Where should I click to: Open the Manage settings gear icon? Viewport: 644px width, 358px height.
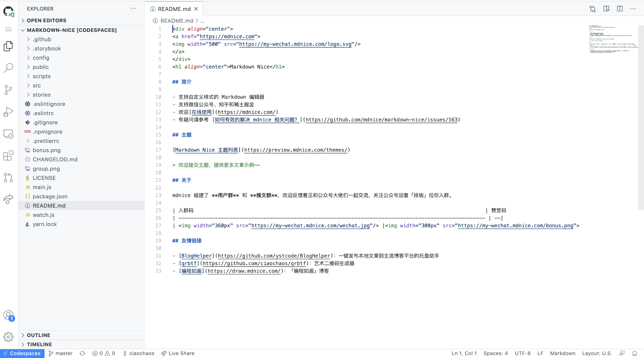point(8,337)
